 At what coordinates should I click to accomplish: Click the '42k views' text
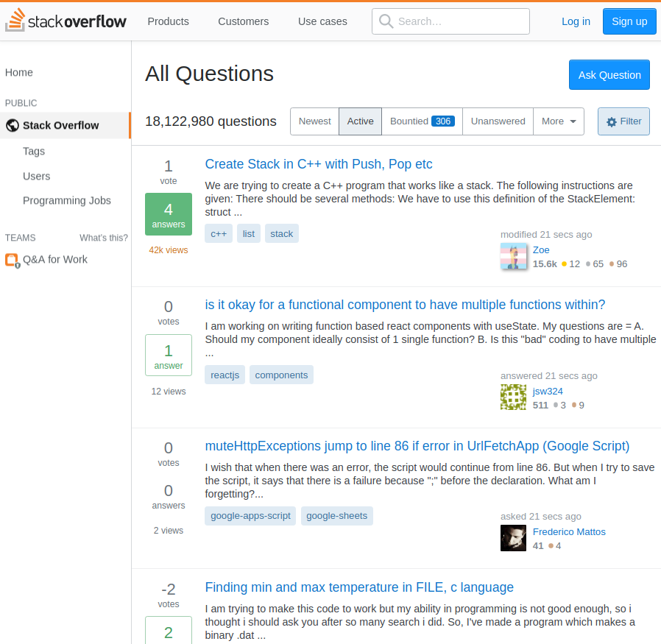pyautogui.click(x=169, y=250)
